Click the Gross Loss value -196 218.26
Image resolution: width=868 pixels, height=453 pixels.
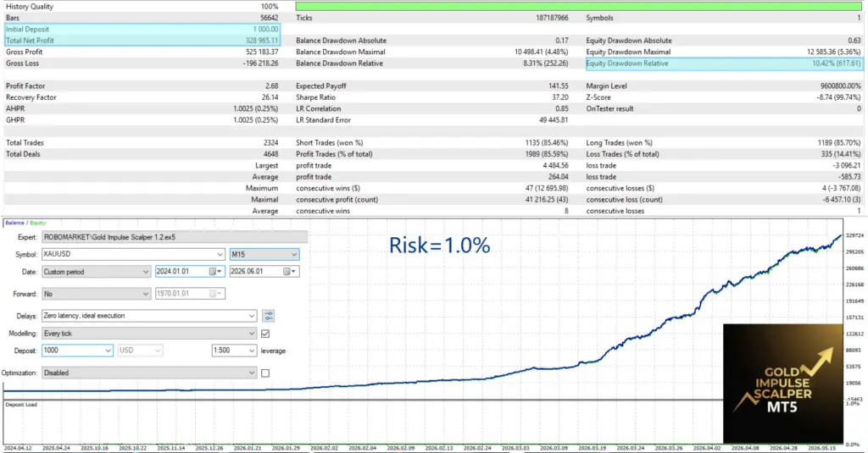click(260, 64)
